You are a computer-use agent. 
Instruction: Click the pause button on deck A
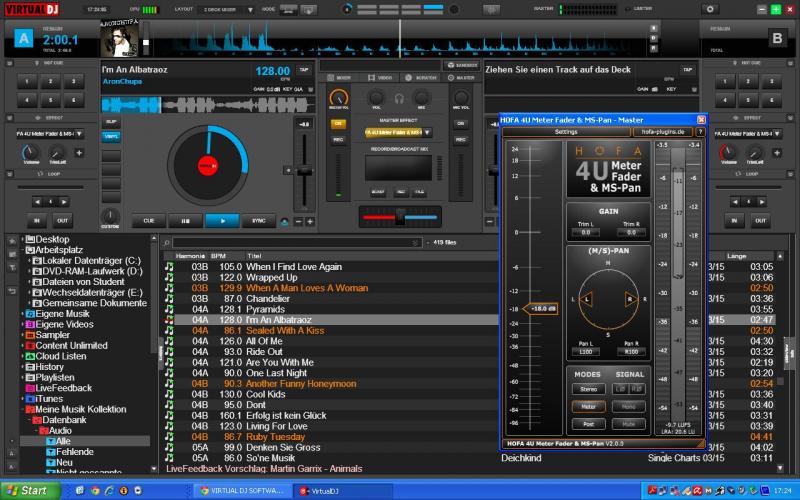click(185, 220)
